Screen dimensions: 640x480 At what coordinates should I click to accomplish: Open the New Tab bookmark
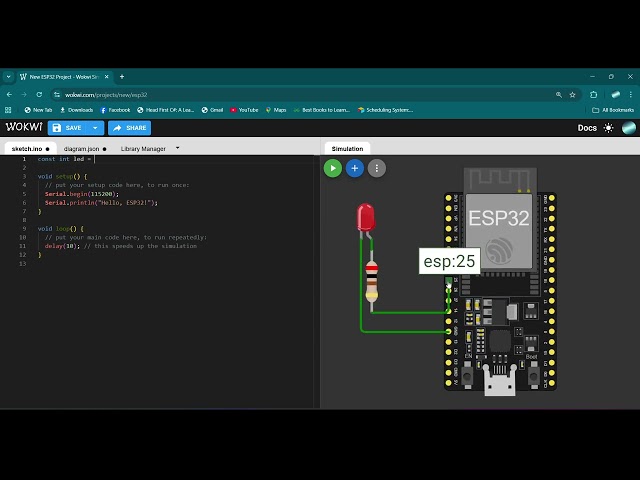coord(38,110)
